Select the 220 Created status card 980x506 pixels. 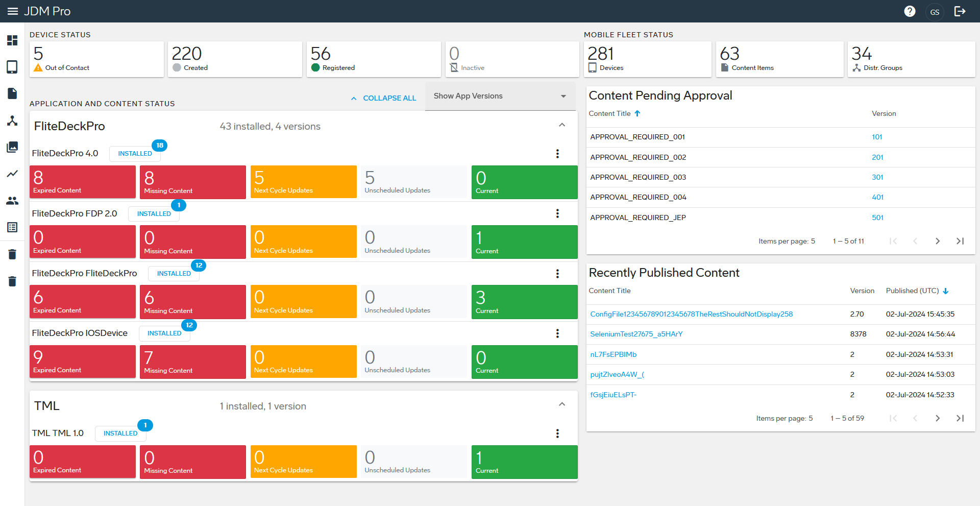point(235,59)
